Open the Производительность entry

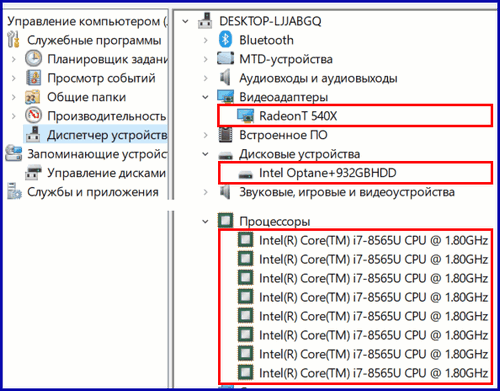[x=107, y=116]
